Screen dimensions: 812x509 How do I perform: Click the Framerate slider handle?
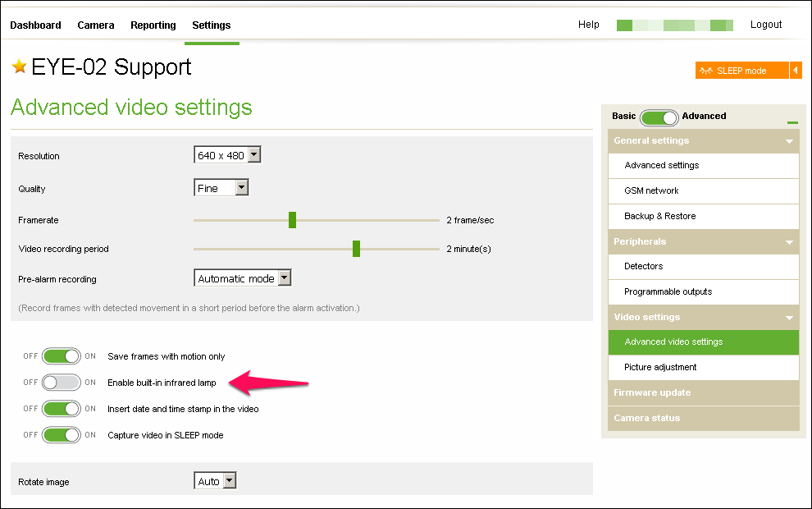pos(292,220)
